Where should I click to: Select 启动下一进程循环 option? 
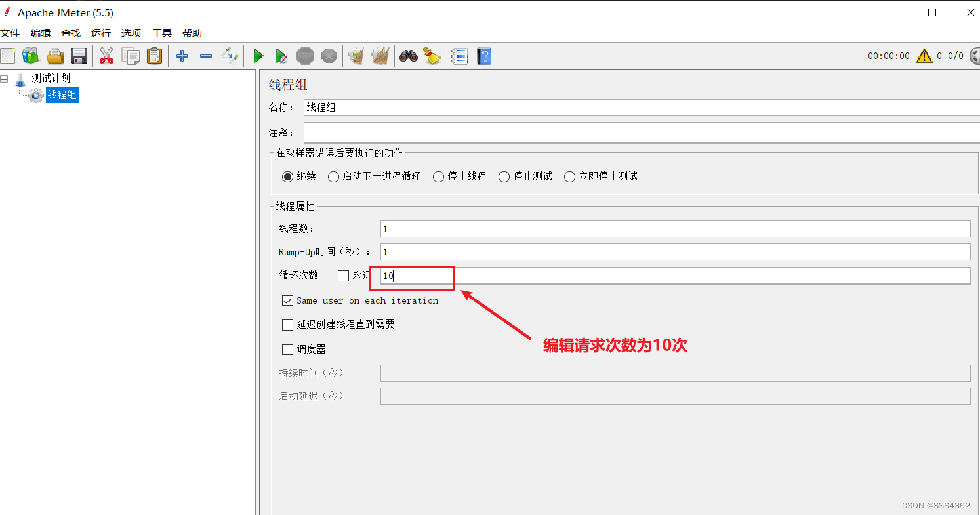333,176
